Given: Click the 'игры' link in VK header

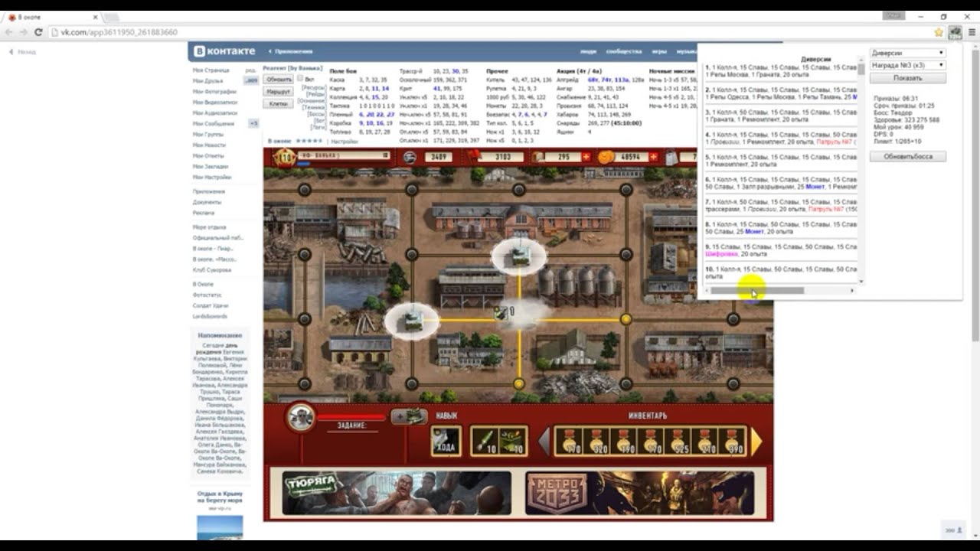Looking at the screenshot, I should coord(659,51).
